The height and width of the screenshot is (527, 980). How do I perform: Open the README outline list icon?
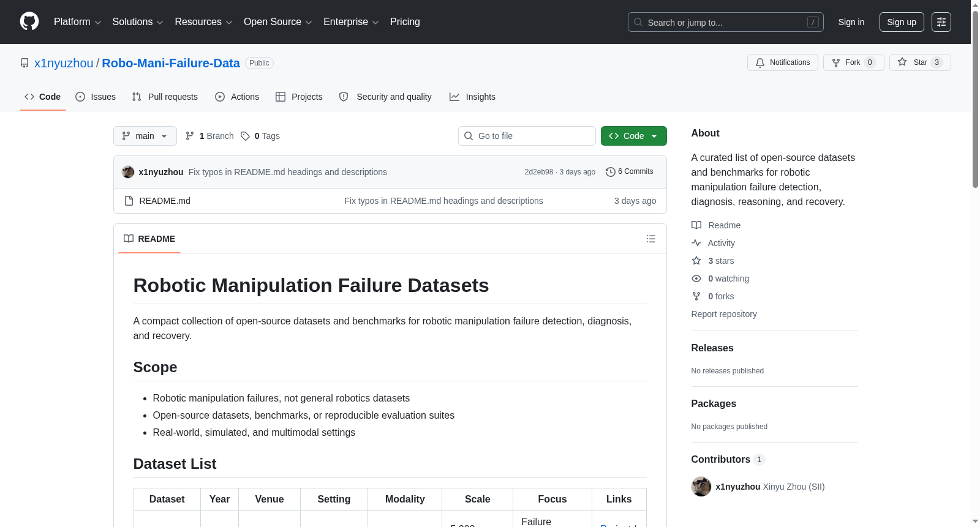coord(651,239)
